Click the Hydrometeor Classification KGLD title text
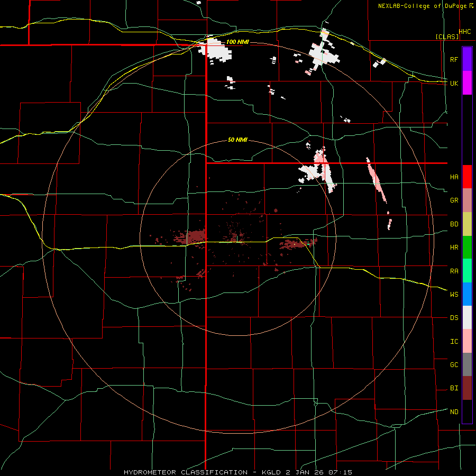 click(x=238, y=472)
